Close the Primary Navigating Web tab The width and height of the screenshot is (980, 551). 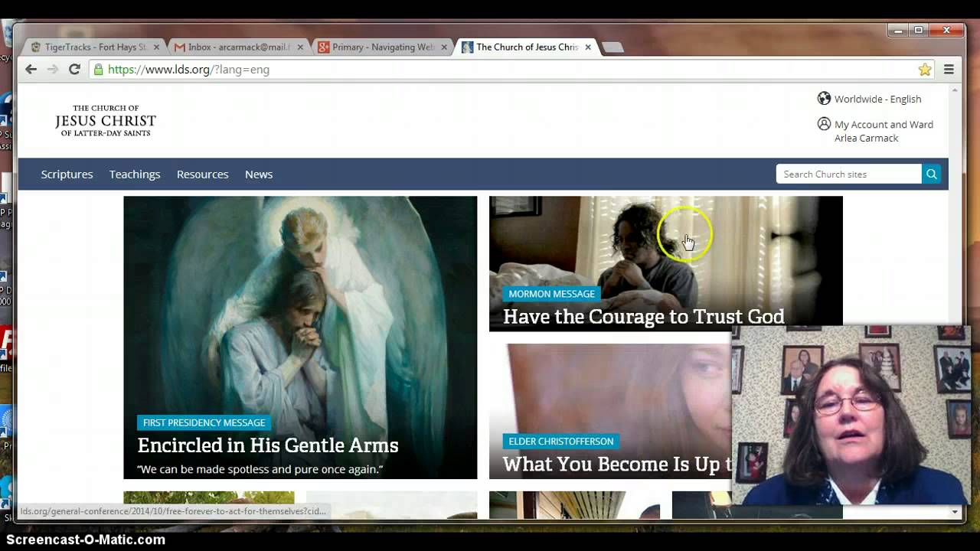pyautogui.click(x=444, y=47)
